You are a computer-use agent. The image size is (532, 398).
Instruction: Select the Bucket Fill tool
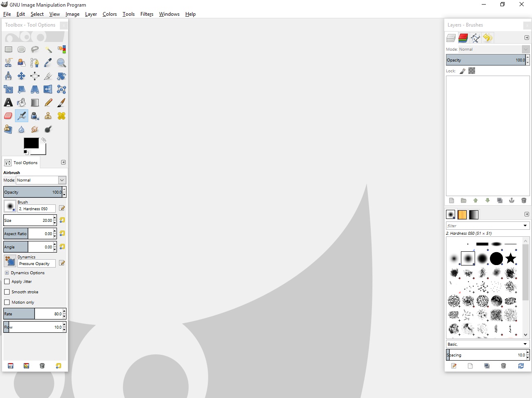22,103
